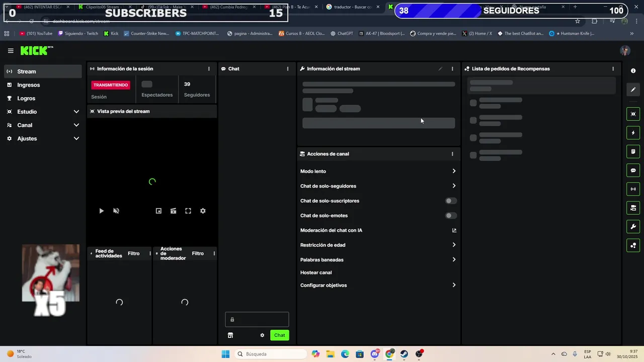The image size is (644, 362).
Task: Toggle Chat de solo-emotes switch
Action: click(451, 216)
